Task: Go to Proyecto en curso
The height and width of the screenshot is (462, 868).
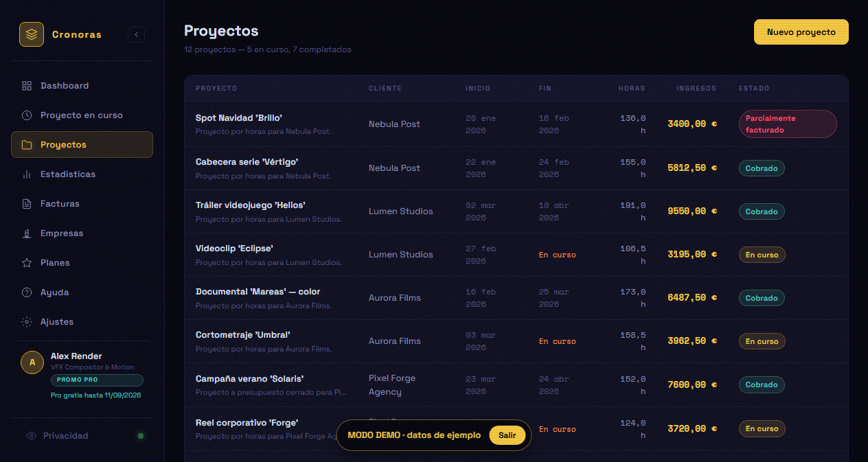Action: (x=82, y=115)
